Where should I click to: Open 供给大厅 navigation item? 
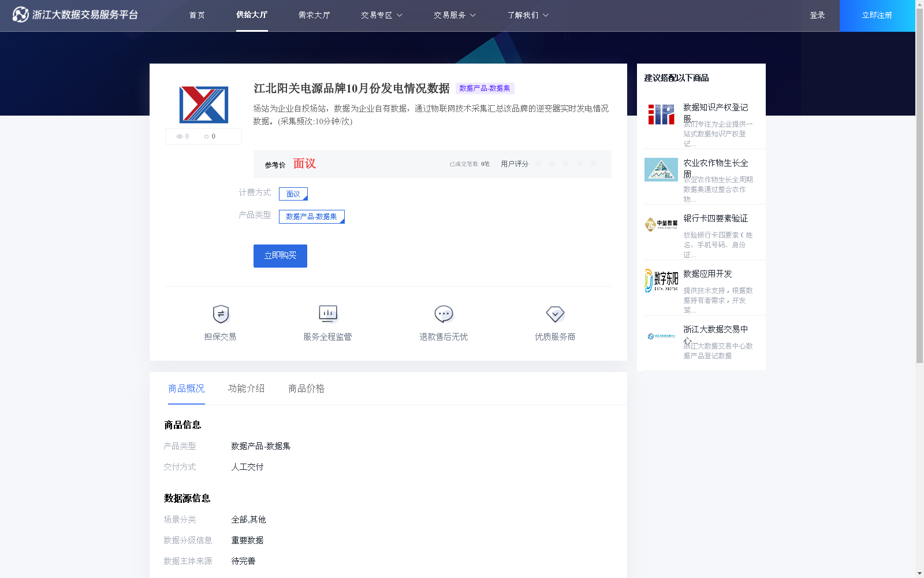(x=252, y=15)
